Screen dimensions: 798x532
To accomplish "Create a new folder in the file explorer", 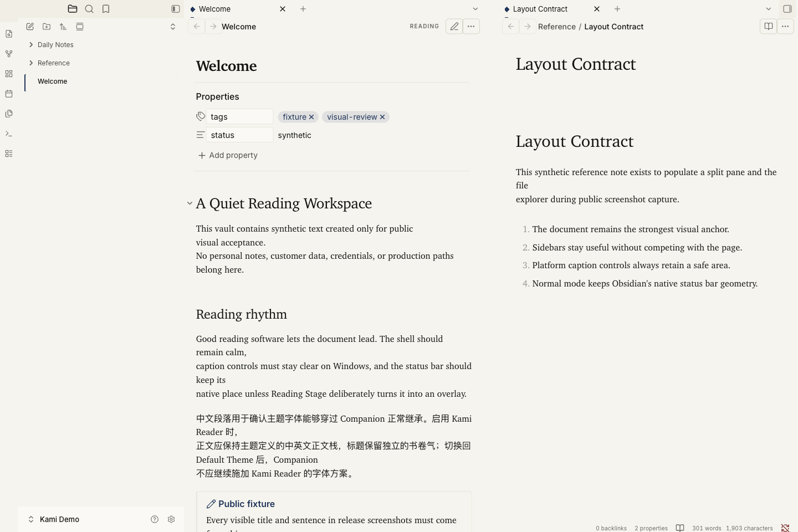I will [47, 27].
